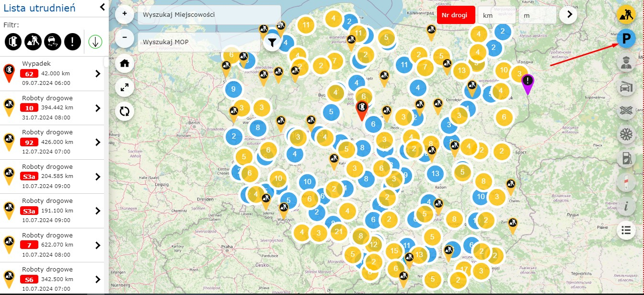The image size is (644, 295).
Task: Refresh the map data
Action: point(125,111)
